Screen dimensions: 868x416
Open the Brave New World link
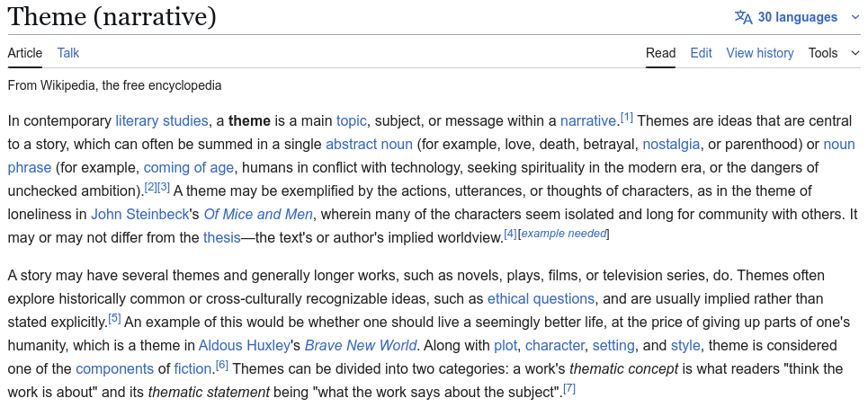coord(361,346)
